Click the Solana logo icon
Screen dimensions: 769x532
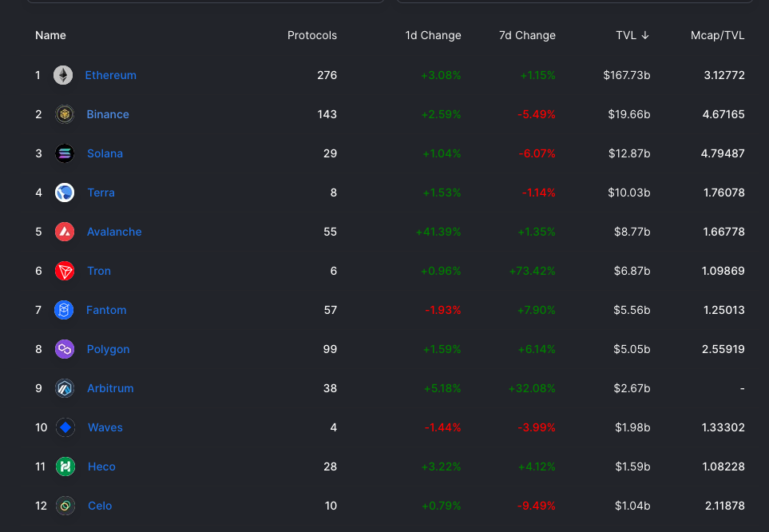coord(64,153)
